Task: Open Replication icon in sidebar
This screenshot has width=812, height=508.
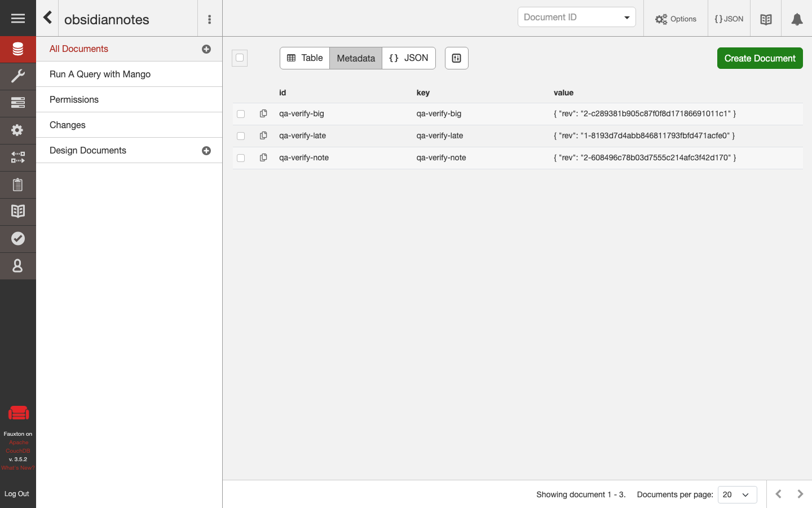Action: coord(18,157)
